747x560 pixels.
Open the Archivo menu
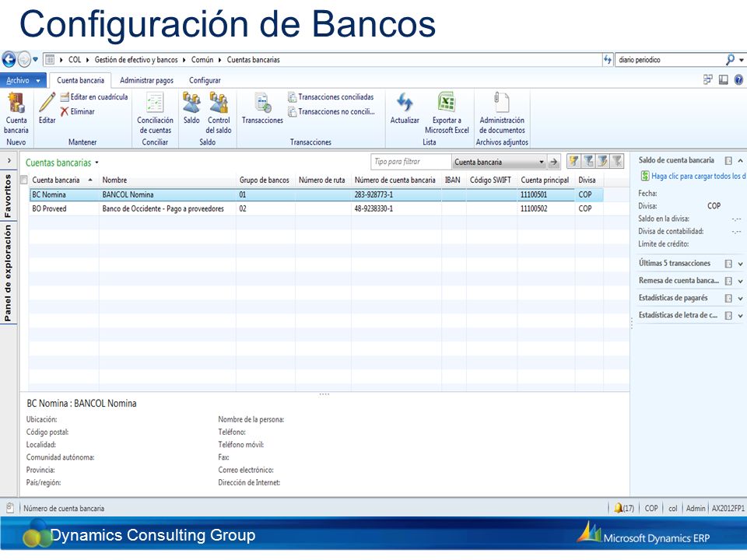pos(23,80)
